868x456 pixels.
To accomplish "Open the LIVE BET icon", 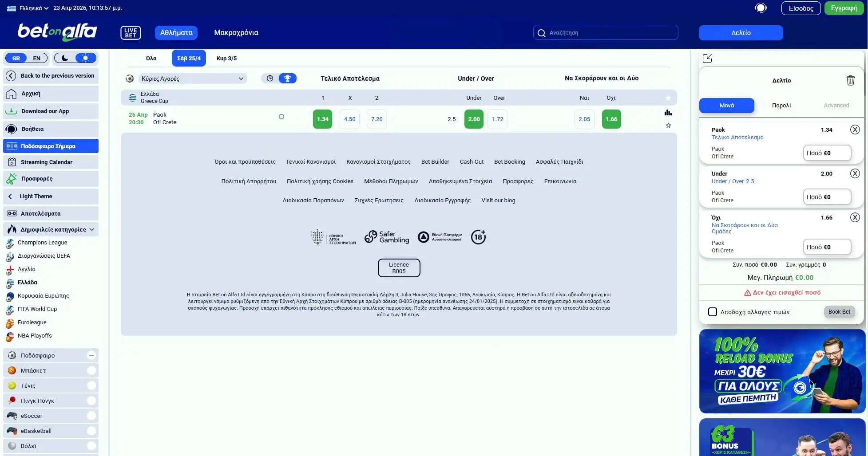I will click(131, 33).
